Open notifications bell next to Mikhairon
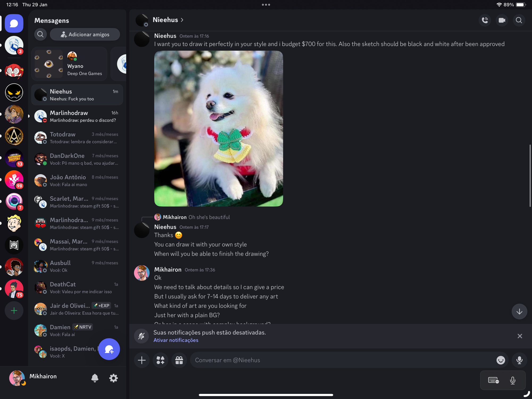The height and width of the screenshot is (399, 532). 95,378
